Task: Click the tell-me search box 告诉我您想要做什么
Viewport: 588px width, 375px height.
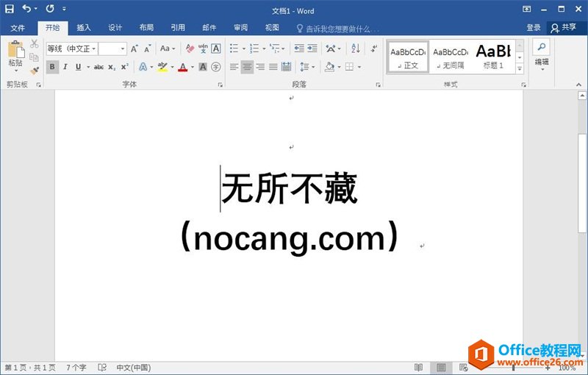Action: (x=337, y=29)
